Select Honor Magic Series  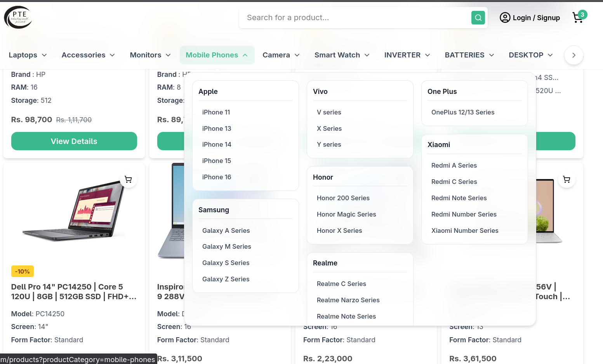click(346, 214)
